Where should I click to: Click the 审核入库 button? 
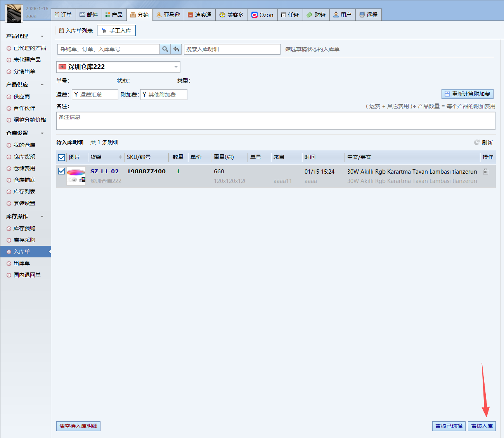coord(481,426)
